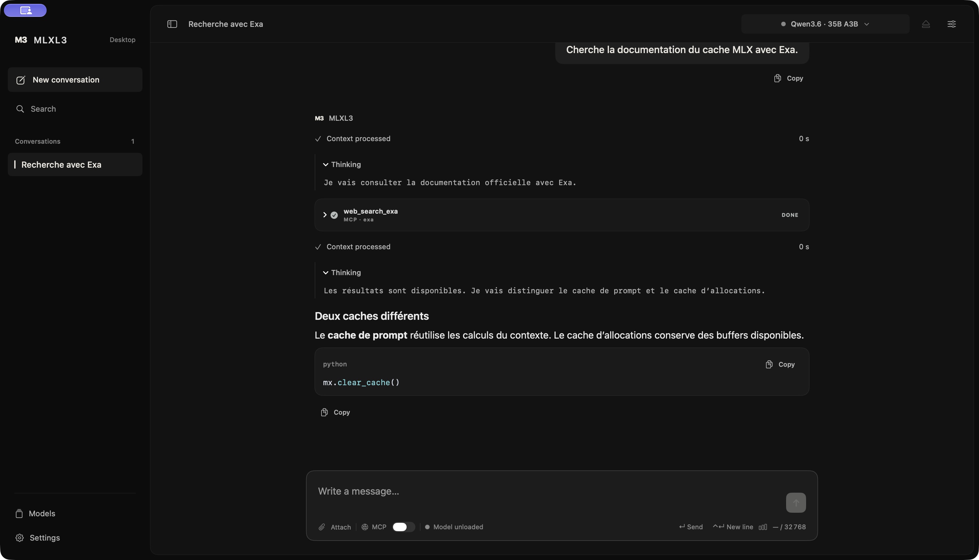
Task: Click the eject model icon
Action: pyautogui.click(x=926, y=24)
